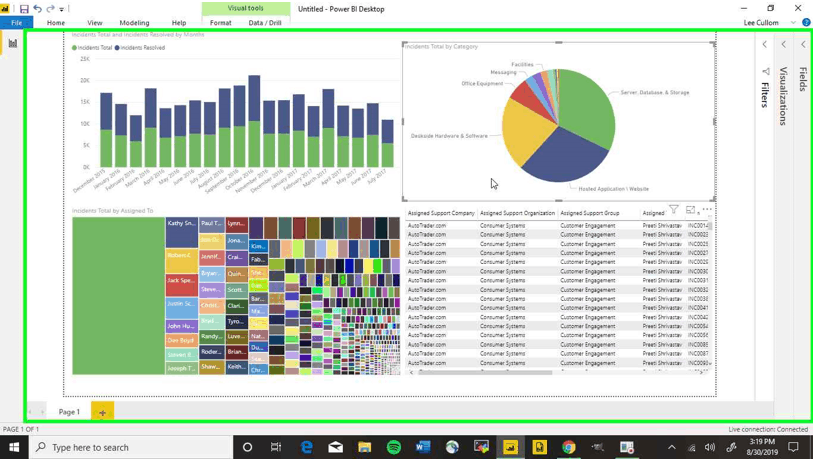This screenshot has height=461, width=814.
Task: Open Microsoft Word from the taskbar
Action: 423,448
